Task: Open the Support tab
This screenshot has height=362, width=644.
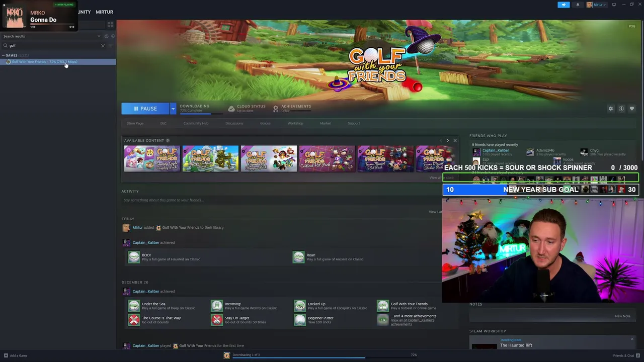Action: point(354,123)
